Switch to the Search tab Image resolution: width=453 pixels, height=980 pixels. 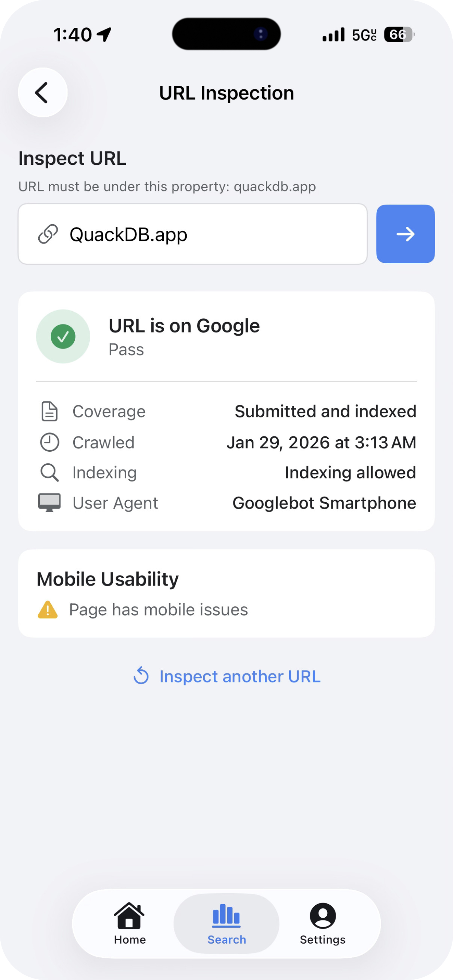pyautogui.click(x=226, y=923)
